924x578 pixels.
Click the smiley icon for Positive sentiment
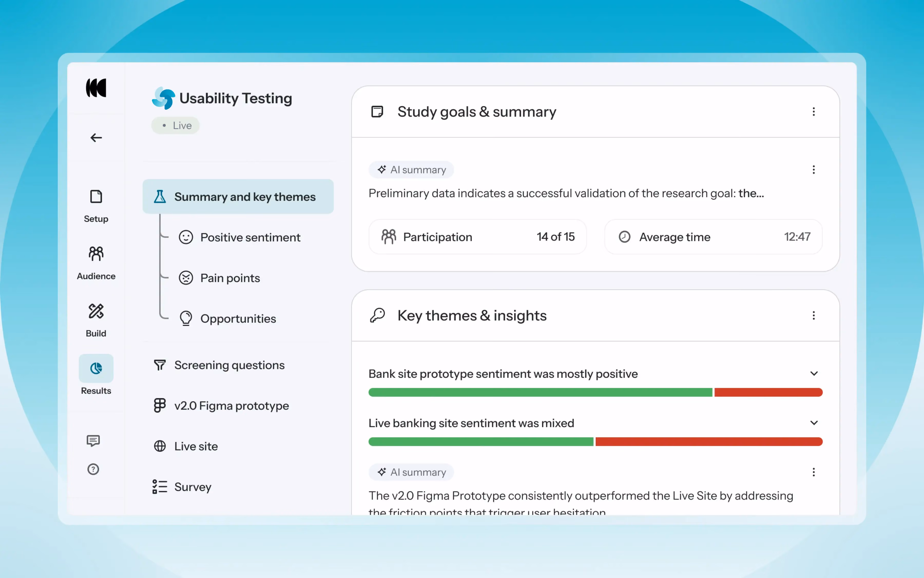click(186, 237)
